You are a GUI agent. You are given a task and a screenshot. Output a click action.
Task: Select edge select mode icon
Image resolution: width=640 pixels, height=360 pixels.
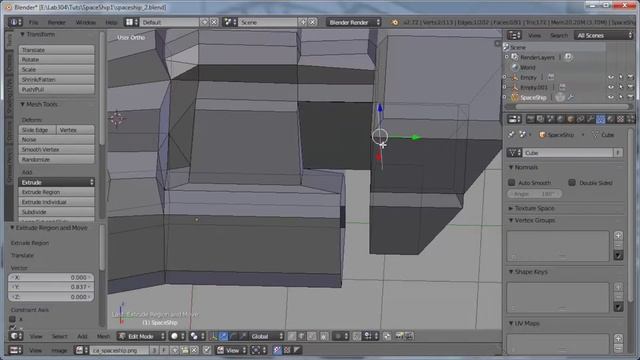(x=301, y=336)
